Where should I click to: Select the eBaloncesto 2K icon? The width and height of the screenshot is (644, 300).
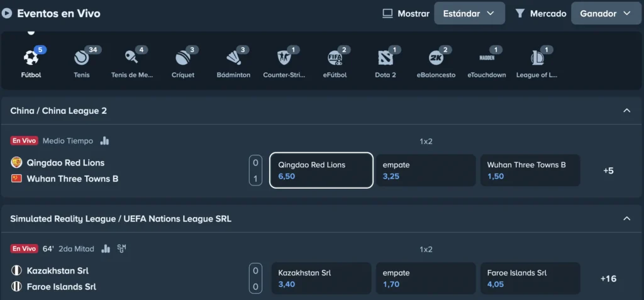(x=436, y=58)
